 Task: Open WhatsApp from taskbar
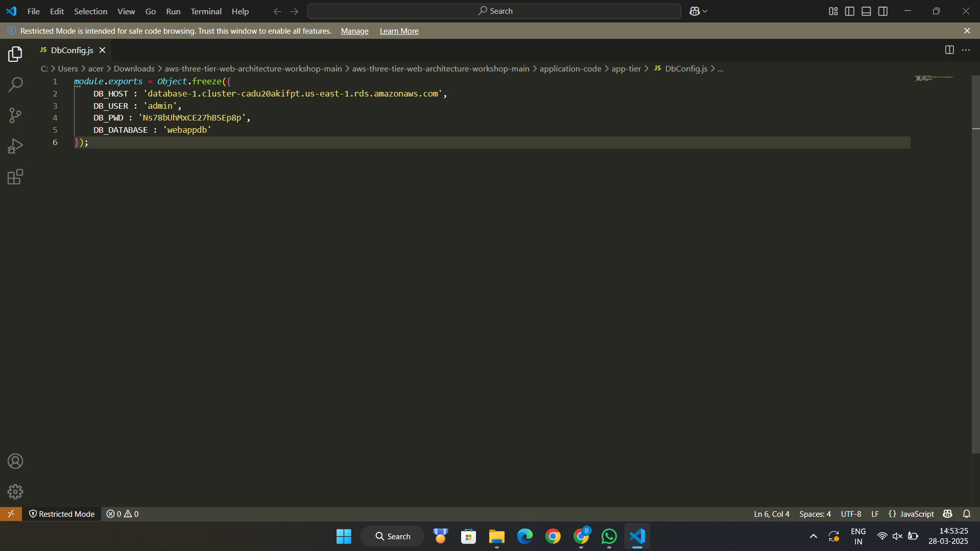609,536
